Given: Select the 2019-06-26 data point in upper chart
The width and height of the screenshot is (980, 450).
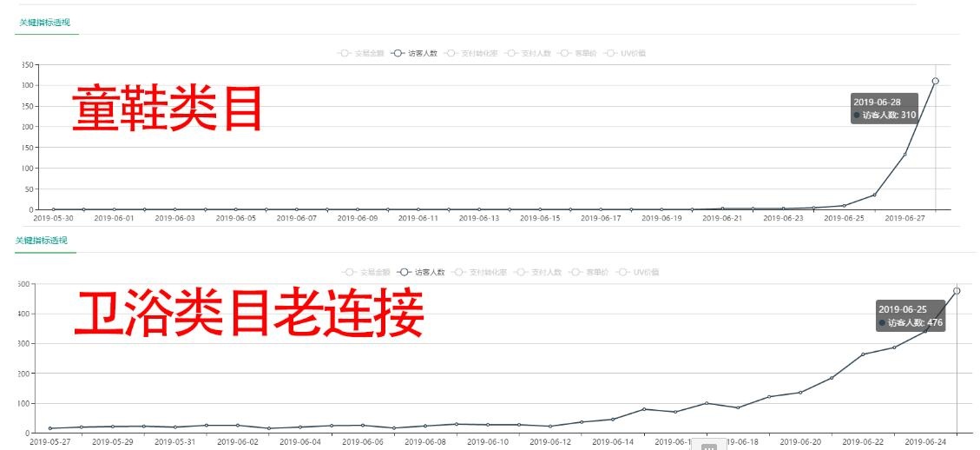Looking at the screenshot, I should tap(874, 195).
